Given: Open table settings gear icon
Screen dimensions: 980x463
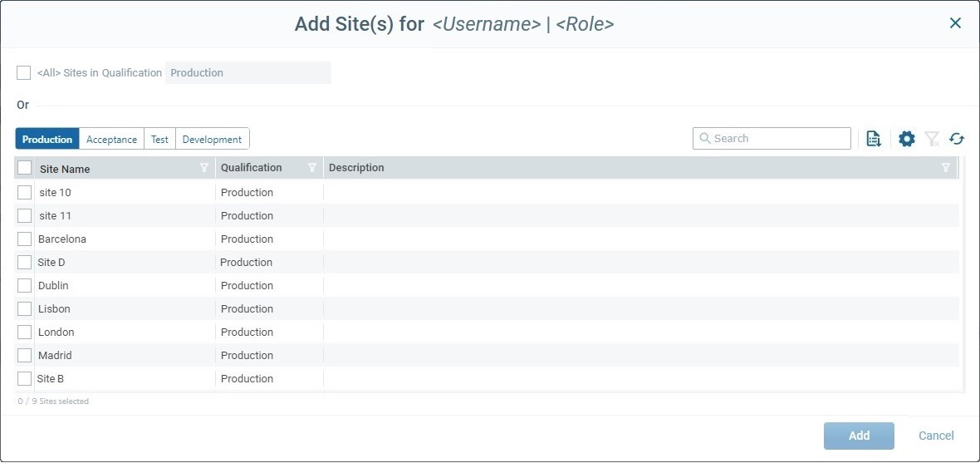Looking at the screenshot, I should tap(907, 139).
